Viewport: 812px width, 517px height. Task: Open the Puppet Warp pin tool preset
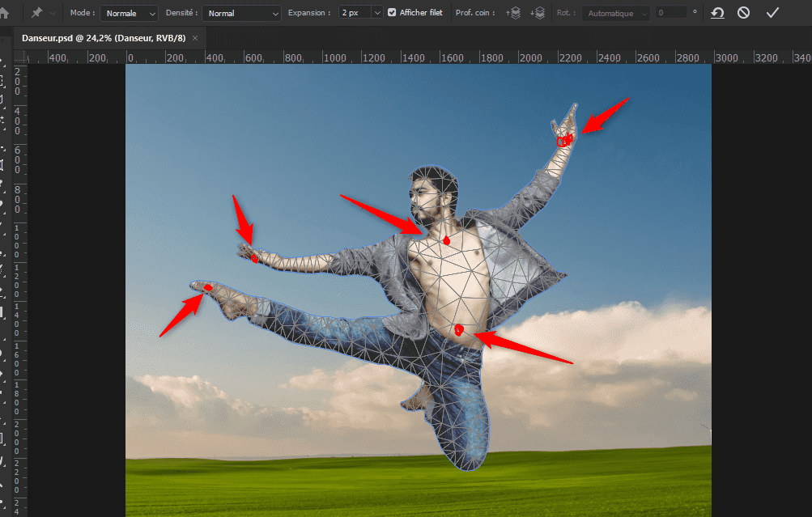coord(36,12)
